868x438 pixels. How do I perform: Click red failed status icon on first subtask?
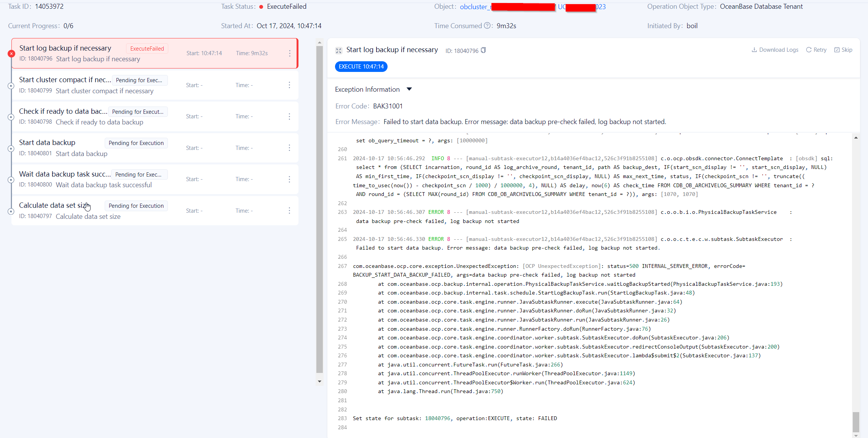[11, 54]
